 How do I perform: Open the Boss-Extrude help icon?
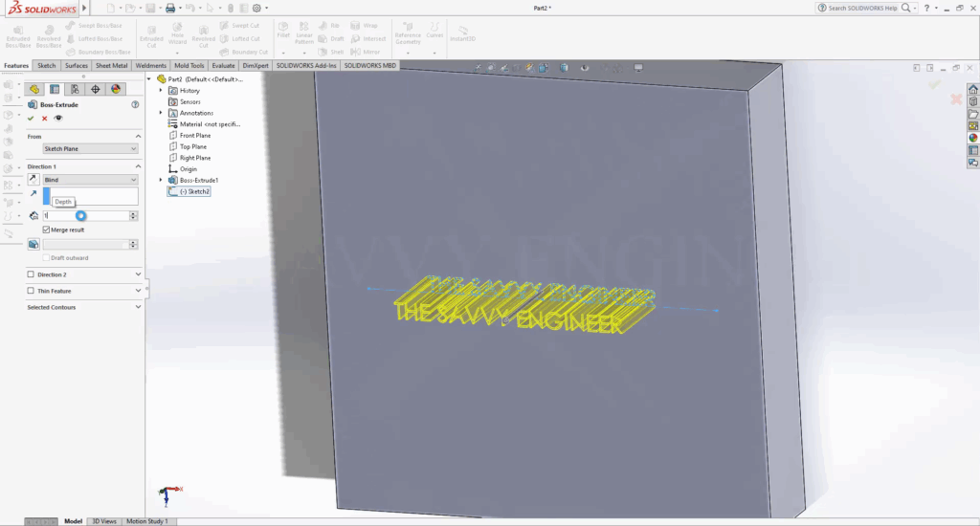coord(135,104)
